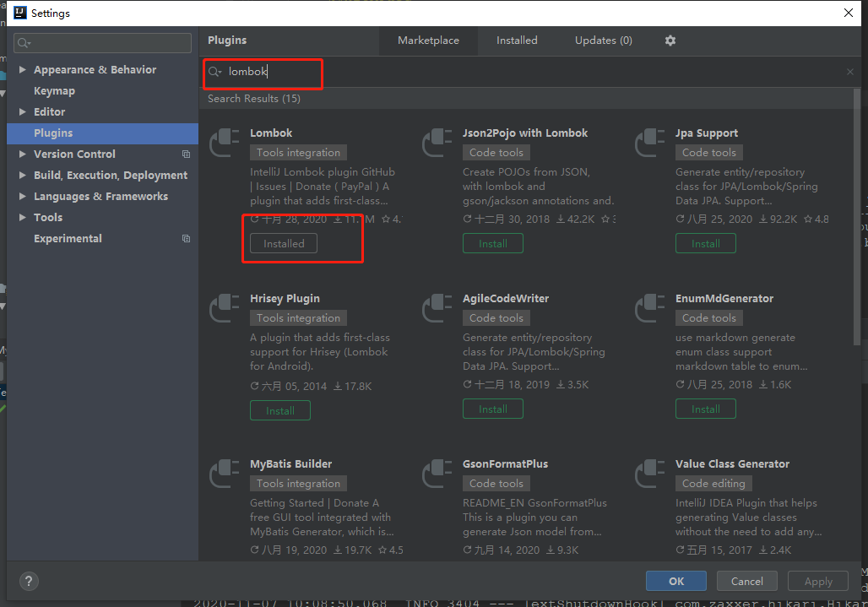The height and width of the screenshot is (607, 868).
Task: Open the MyBatis Builder plugin title
Action: point(290,463)
